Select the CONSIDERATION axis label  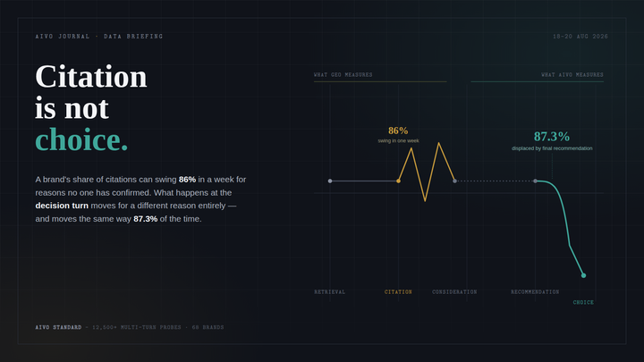pos(454,291)
